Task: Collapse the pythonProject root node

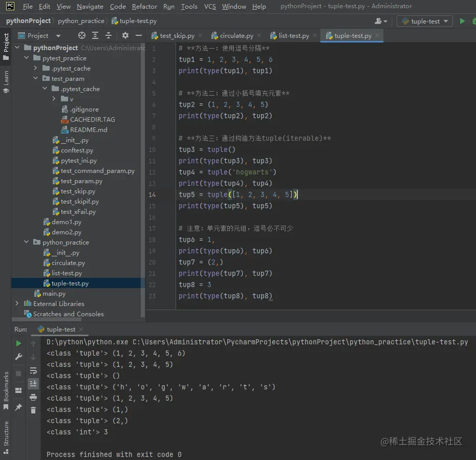Action: [17, 48]
